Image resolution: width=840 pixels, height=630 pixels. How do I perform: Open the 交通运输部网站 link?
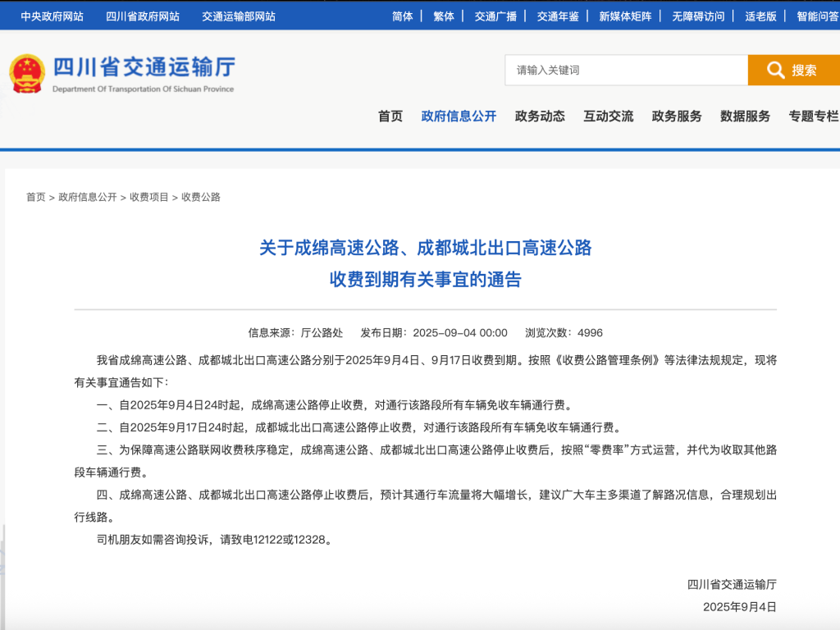[x=239, y=16]
